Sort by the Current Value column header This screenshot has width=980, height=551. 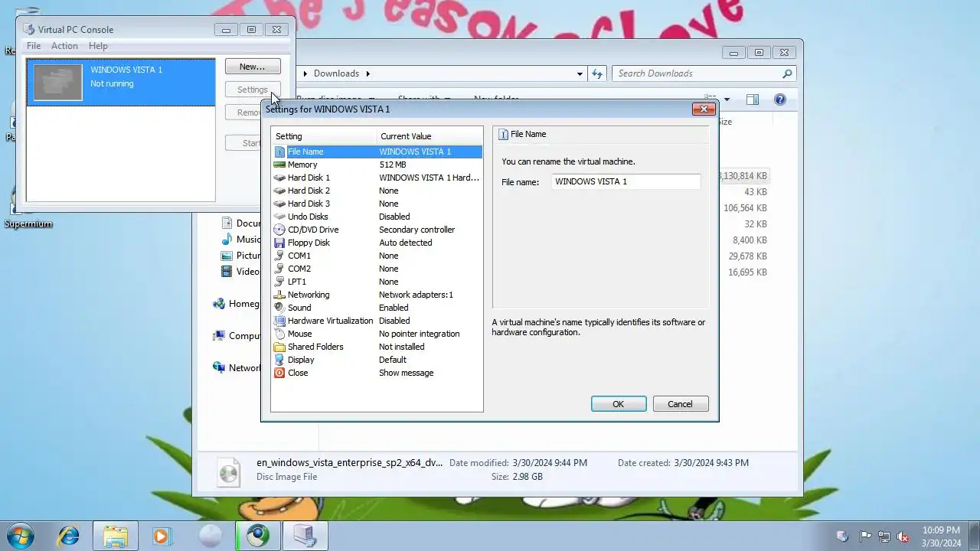(x=430, y=136)
